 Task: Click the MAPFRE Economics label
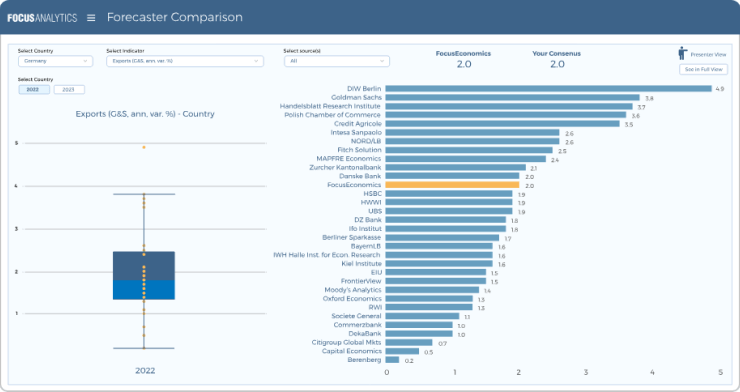[x=349, y=158]
